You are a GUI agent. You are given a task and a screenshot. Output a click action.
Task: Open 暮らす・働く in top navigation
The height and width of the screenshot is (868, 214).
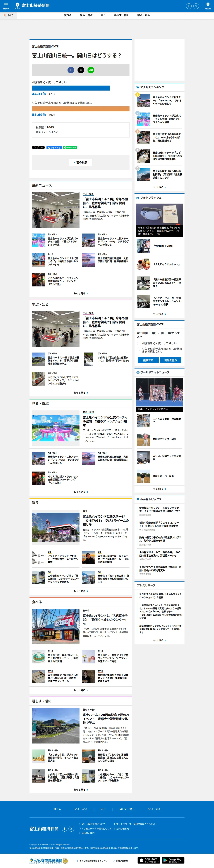click(121, 15)
